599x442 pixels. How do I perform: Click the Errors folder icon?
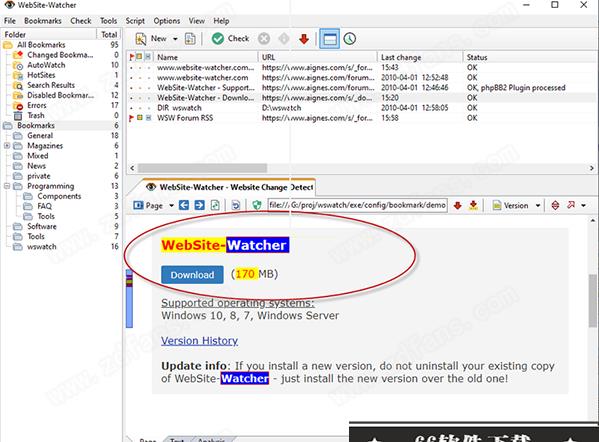click(18, 105)
